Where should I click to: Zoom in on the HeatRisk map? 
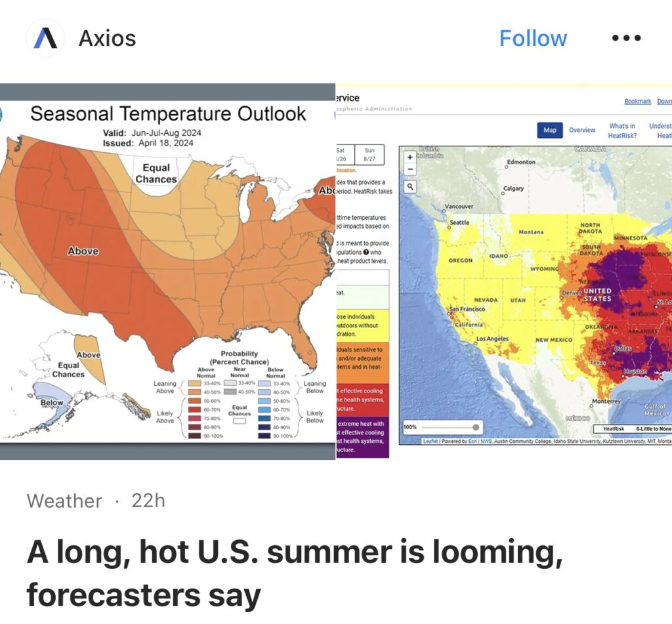[410, 157]
